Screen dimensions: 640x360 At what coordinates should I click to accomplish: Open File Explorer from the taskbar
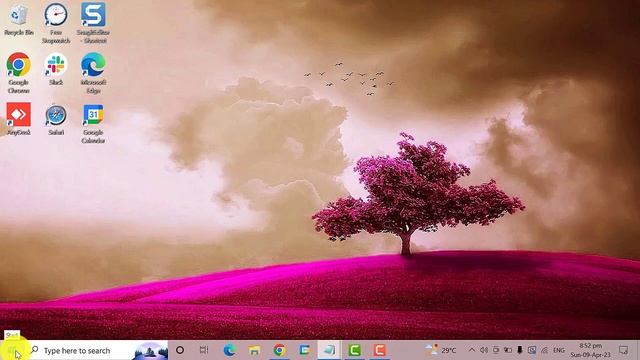pyautogui.click(x=254, y=350)
